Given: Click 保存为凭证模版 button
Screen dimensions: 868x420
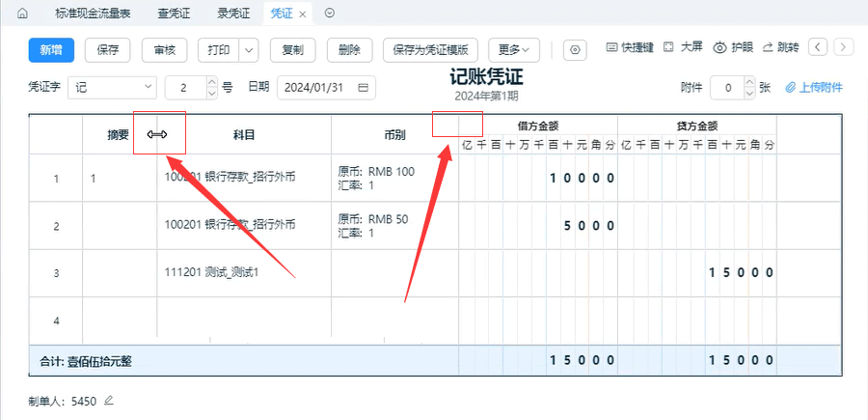Looking at the screenshot, I should pyautogui.click(x=431, y=50).
